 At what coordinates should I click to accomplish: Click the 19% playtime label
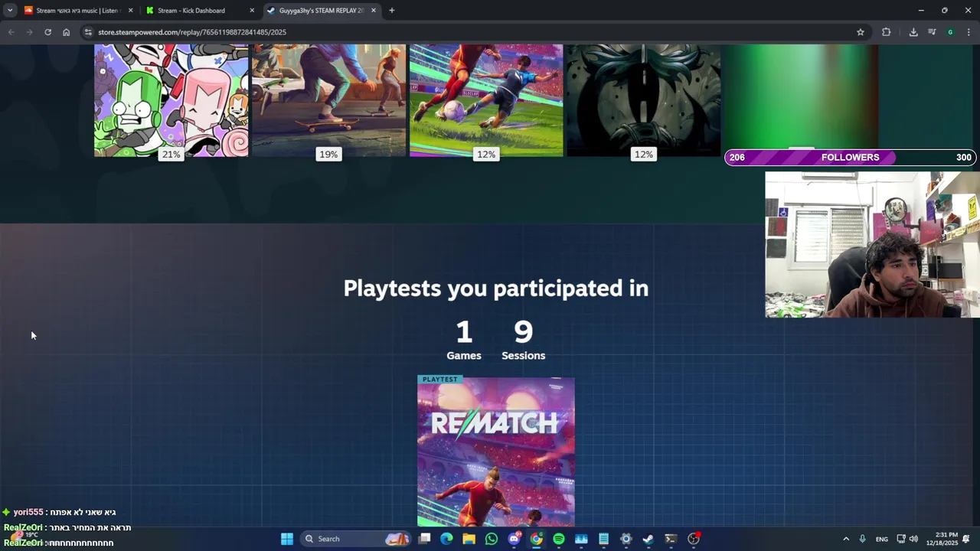click(328, 155)
